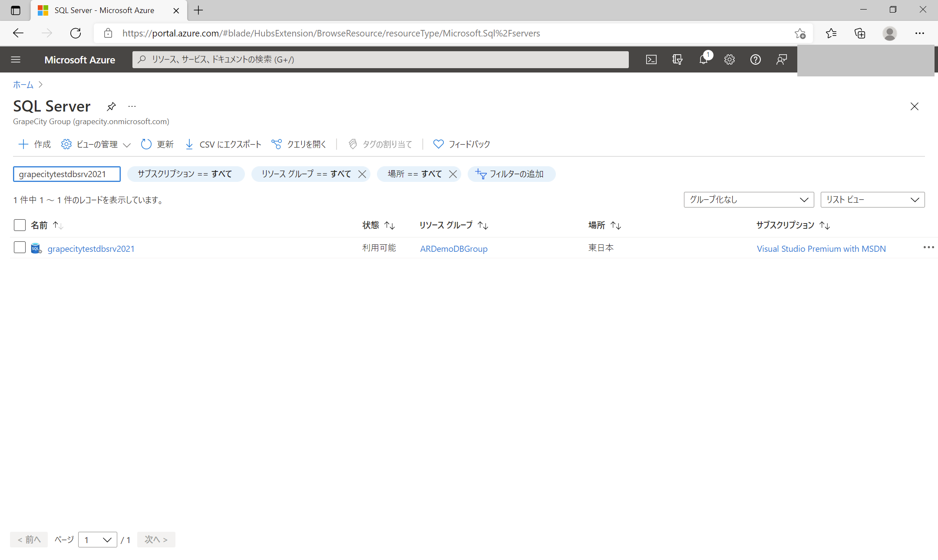Image resolution: width=938 pixels, height=560 pixels.
Task: Open the リスト ビュー view dropdown
Action: point(872,200)
